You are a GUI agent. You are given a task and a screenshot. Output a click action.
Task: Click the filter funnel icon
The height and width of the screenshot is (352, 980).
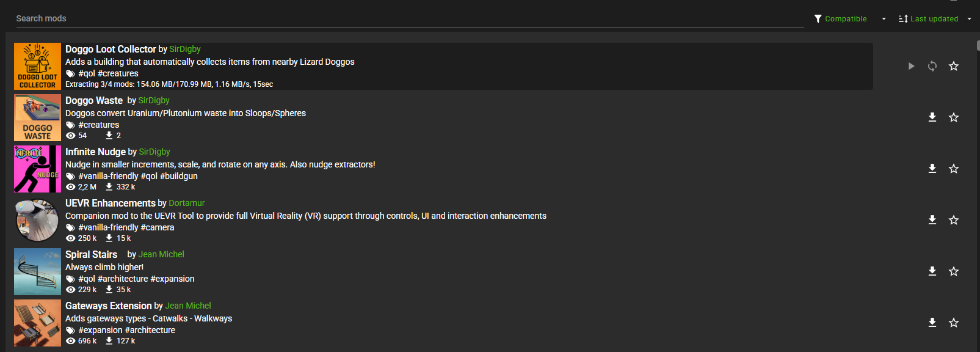[818, 19]
